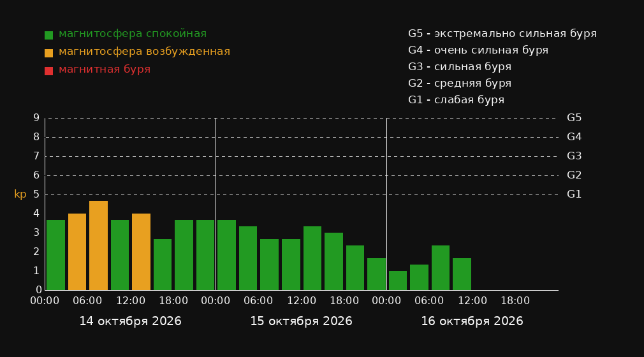Click 'G1 - слабая буря' legend line
This screenshot has height=357, width=644.
(456, 100)
